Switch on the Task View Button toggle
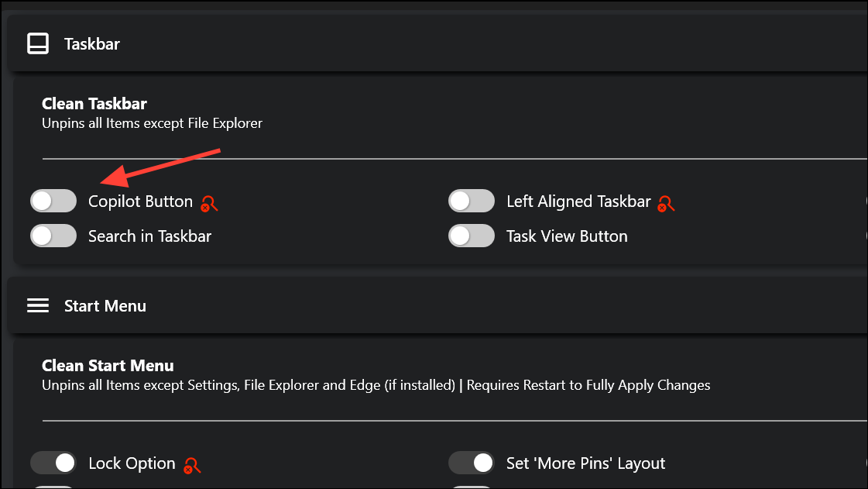The image size is (868, 489). point(471,236)
